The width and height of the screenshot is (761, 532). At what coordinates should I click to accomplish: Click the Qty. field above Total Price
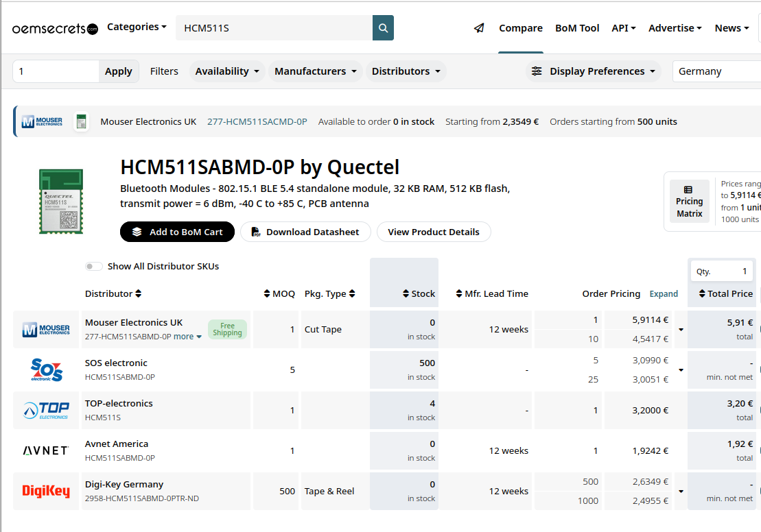[x=722, y=271]
